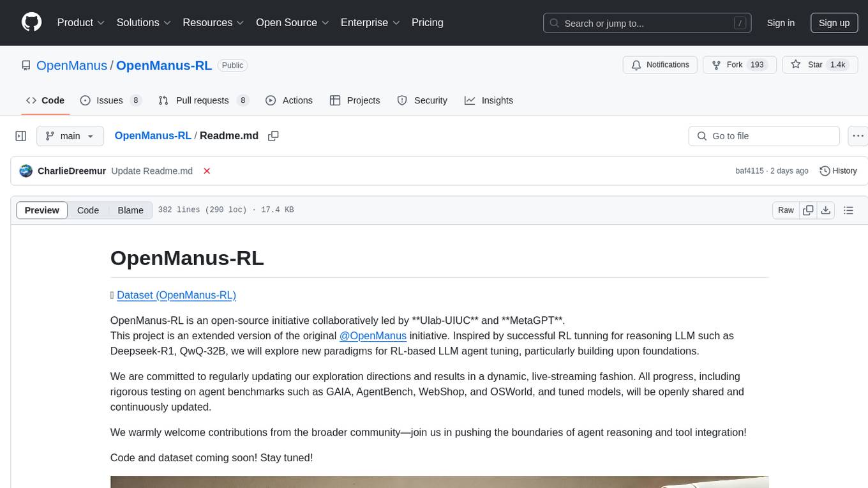This screenshot has width=868, height=488.
Task: Open the more file actions menu
Action: click(x=858, y=136)
